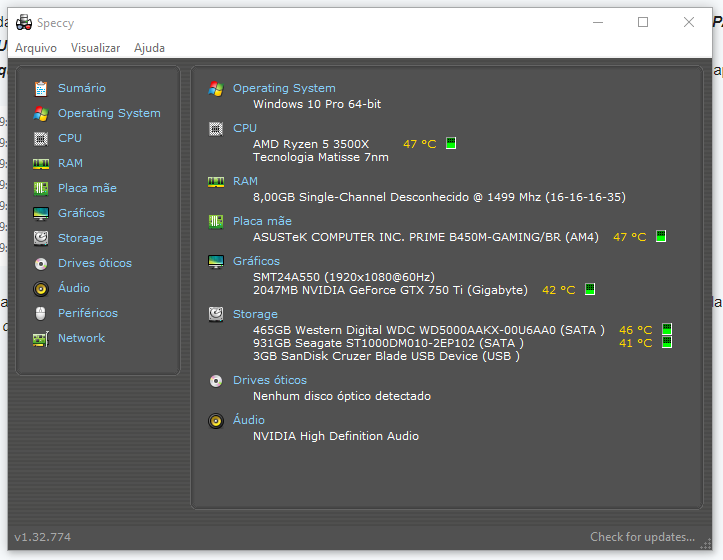The width and height of the screenshot is (723, 560).
Task: Open Storage heading link in summary
Action: pyautogui.click(x=255, y=314)
